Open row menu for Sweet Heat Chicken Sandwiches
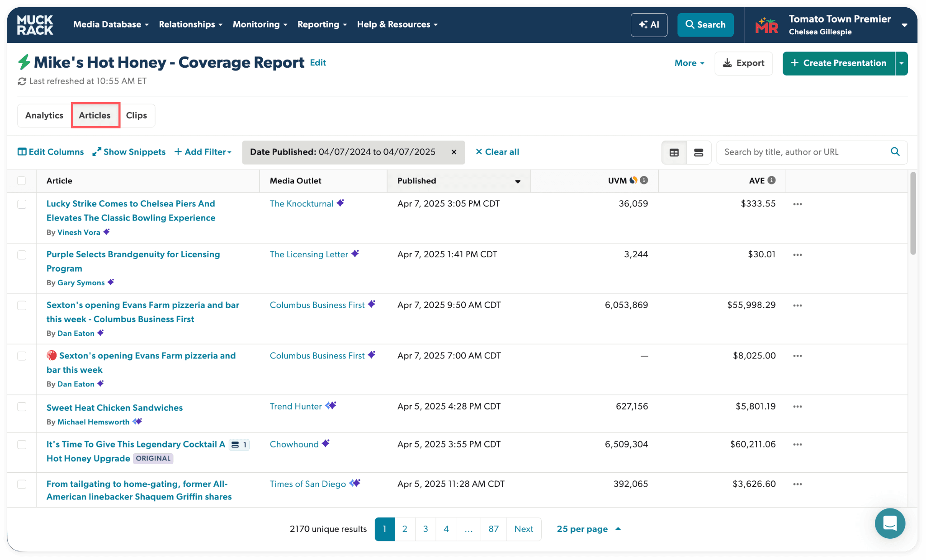 pyautogui.click(x=798, y=407)
